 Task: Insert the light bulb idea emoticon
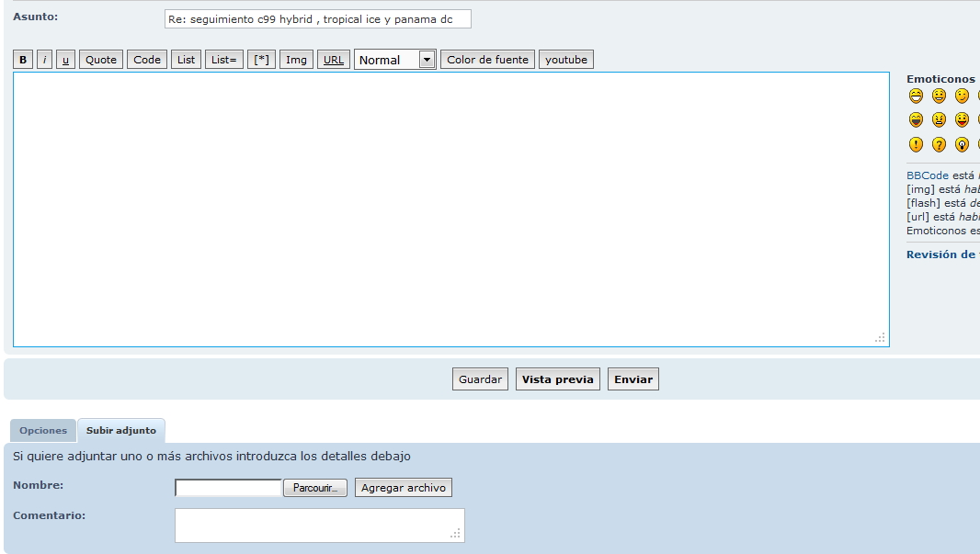tap(962, 144)
